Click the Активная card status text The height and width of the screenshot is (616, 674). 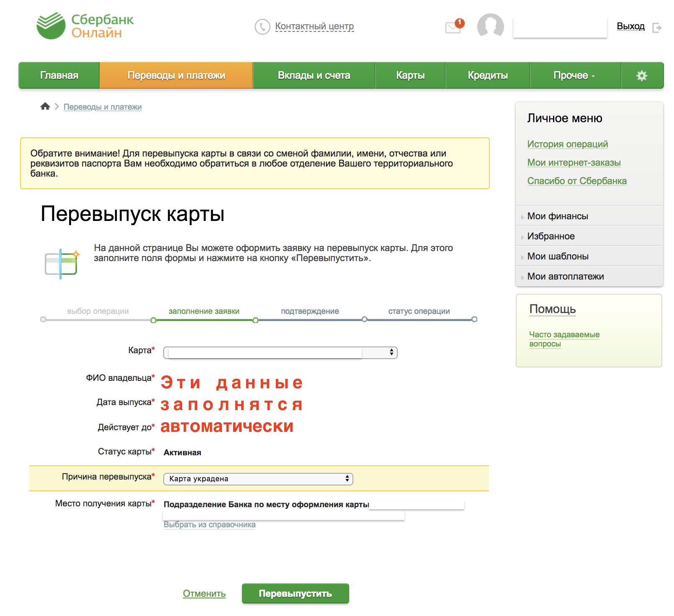[x=182, y=452]
